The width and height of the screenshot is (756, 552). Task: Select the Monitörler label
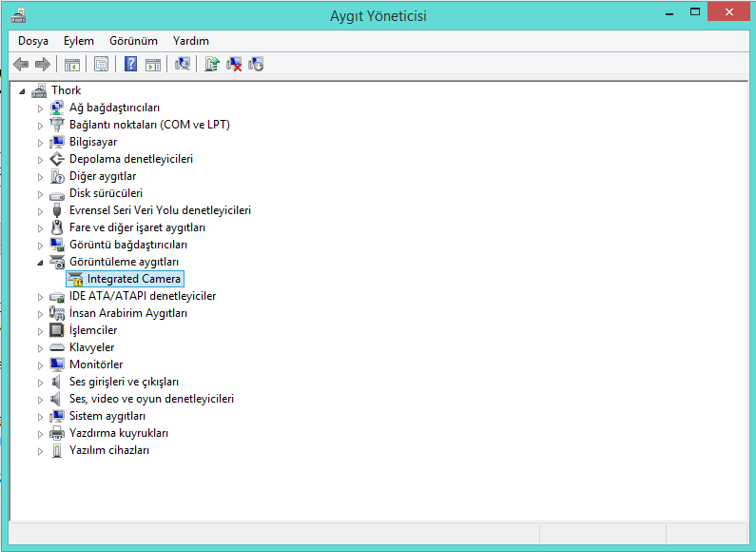tap(96, 365)
